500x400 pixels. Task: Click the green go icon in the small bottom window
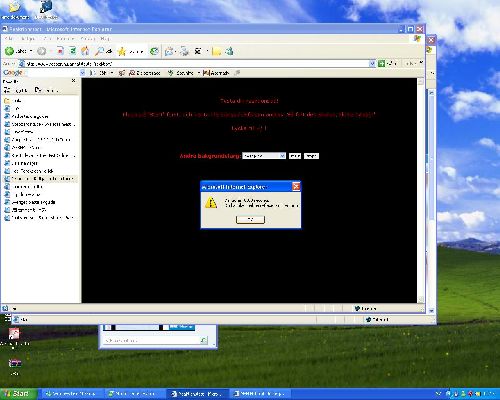coord(204,340)
